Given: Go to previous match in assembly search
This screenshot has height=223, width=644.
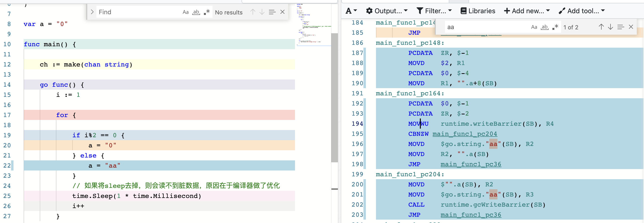Looking at the screenshot, I should 601,27.
